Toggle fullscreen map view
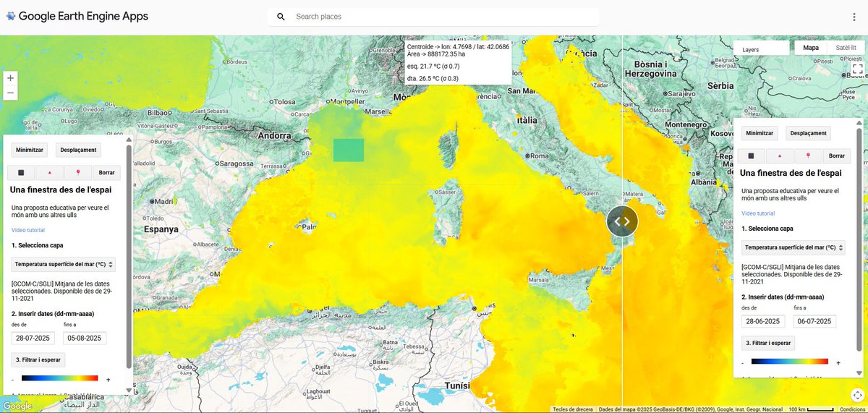868x413 pixels. [857, 69]
